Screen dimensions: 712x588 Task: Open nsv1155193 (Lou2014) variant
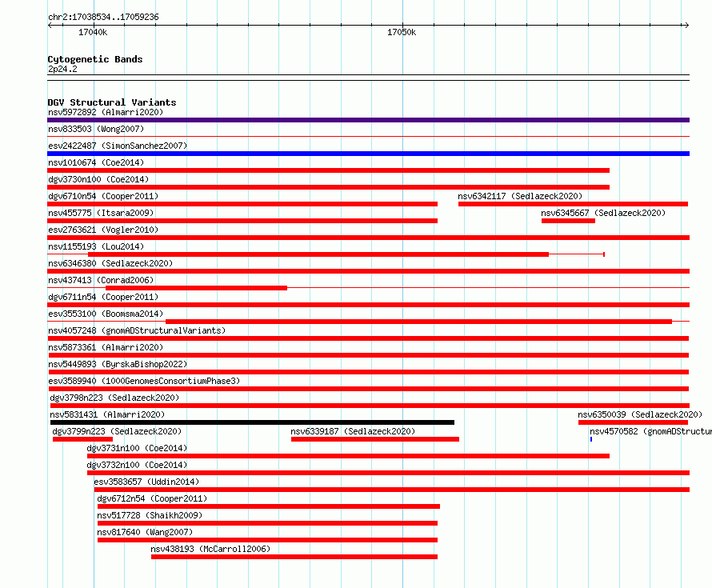click(96, 246)
